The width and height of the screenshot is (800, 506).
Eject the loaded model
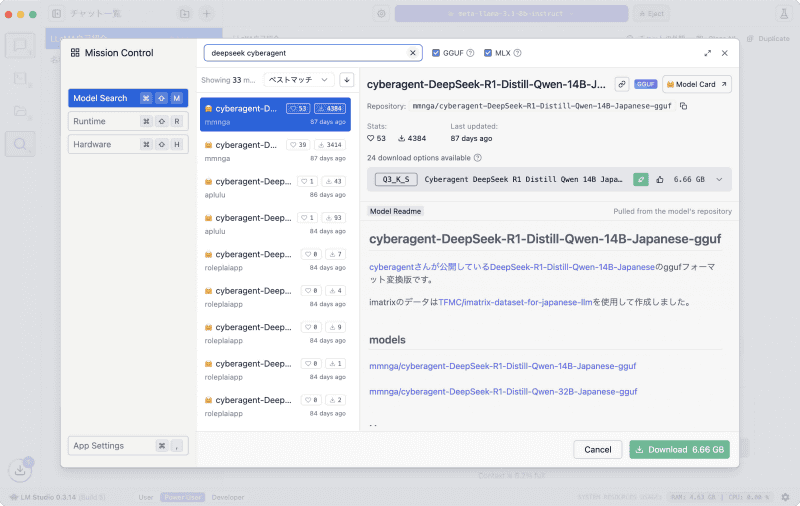652,14
